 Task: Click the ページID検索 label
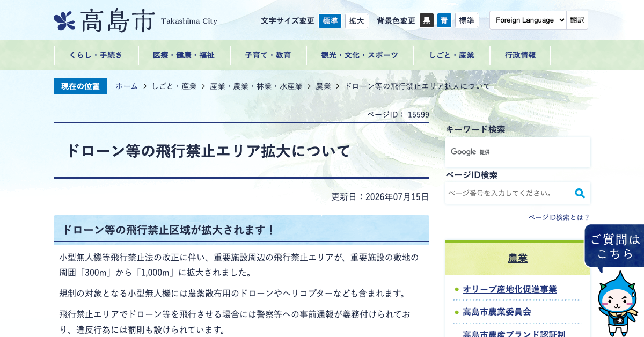click(x=471, y=175)
